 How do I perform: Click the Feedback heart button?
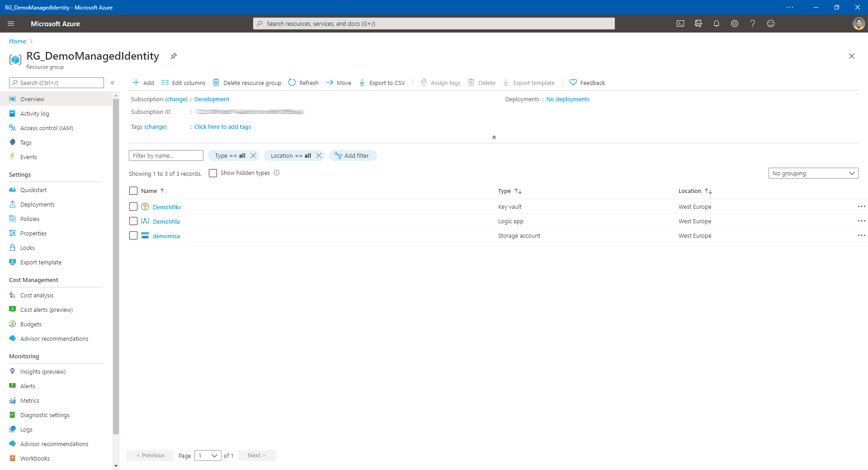[x=587, y=83]
